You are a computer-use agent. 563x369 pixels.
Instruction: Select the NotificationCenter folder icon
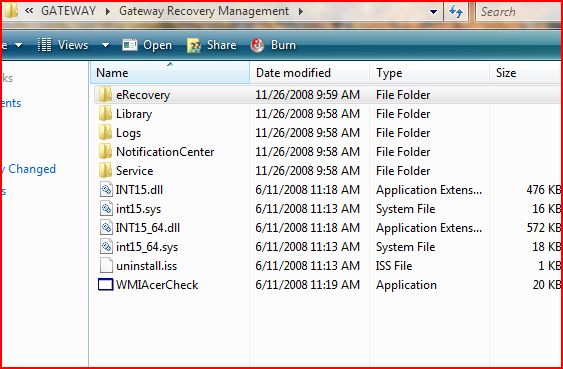coord(105,152)
